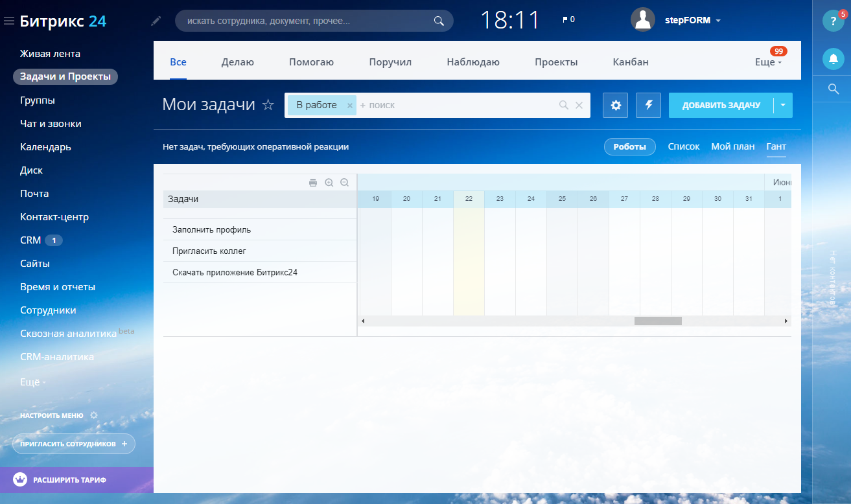Click the pencil edit icon in the header
851x504 pixels.
point(156,21)
